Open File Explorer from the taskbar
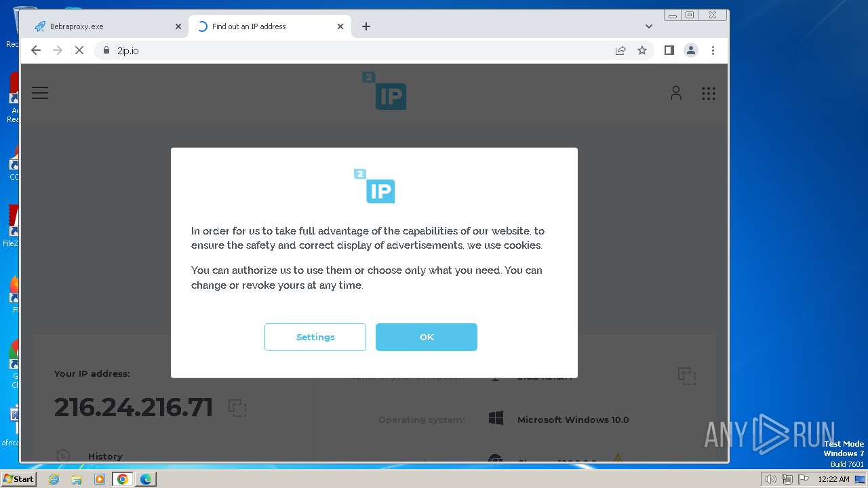Screen dimensions: 868x488 point(77,479)
